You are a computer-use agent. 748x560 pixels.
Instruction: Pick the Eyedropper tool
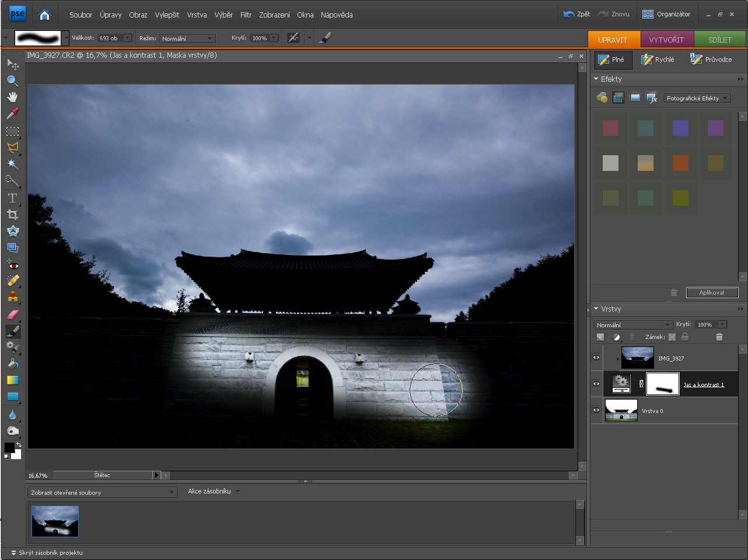click(12, 113)
